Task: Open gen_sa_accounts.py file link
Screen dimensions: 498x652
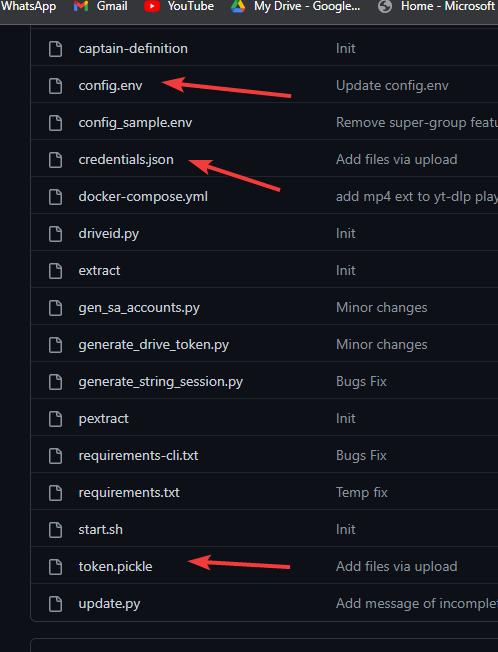Action: 139,308
